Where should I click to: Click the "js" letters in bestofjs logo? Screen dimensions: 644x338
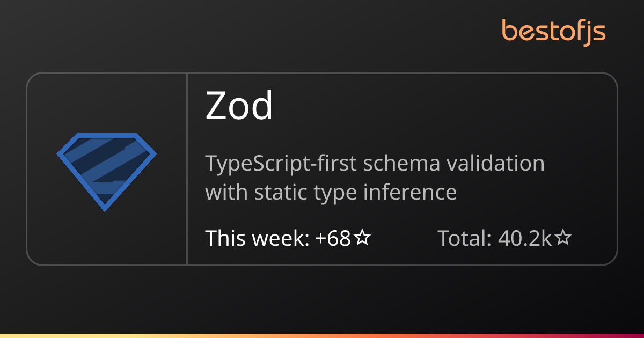[597, 32]
